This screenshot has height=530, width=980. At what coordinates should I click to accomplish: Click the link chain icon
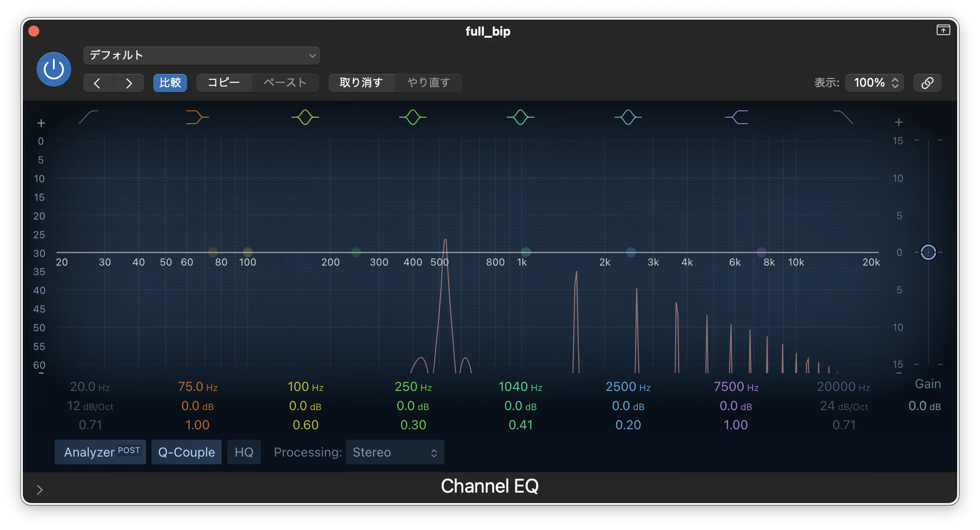(927, 83)
